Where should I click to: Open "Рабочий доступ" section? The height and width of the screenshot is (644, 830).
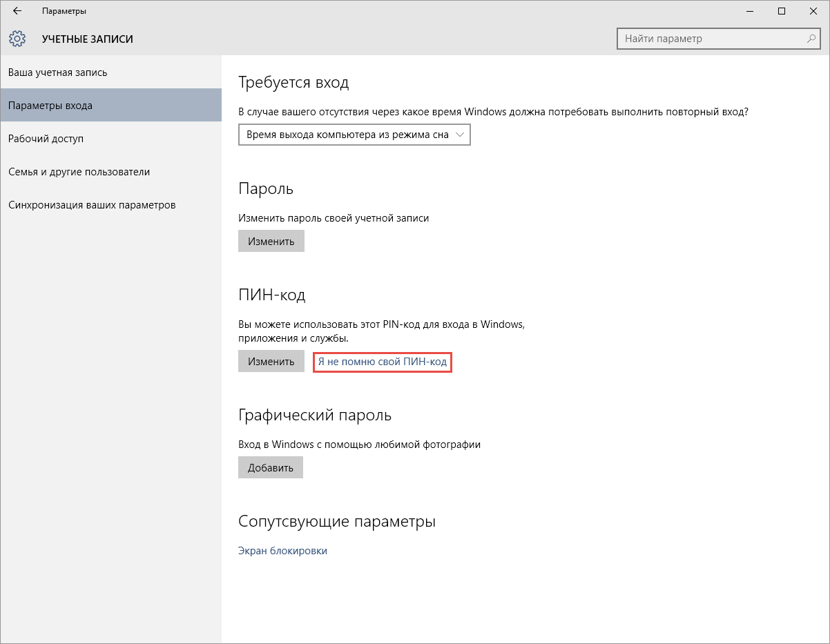(110, 139)
